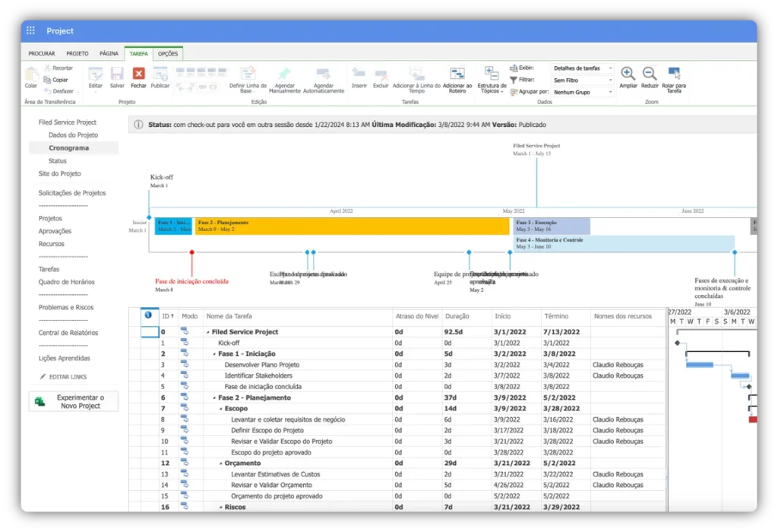Zoom in with the Ampliar magnifier
778x532 pixels.
(628, 74)
